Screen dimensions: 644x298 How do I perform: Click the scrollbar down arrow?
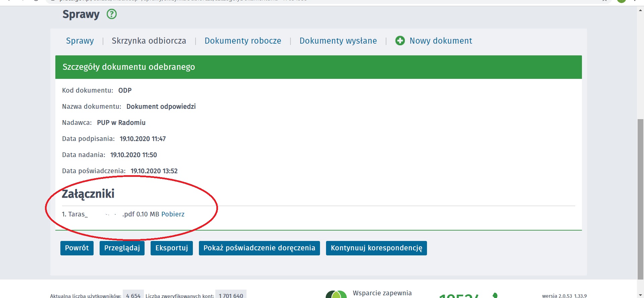(640, 295)
